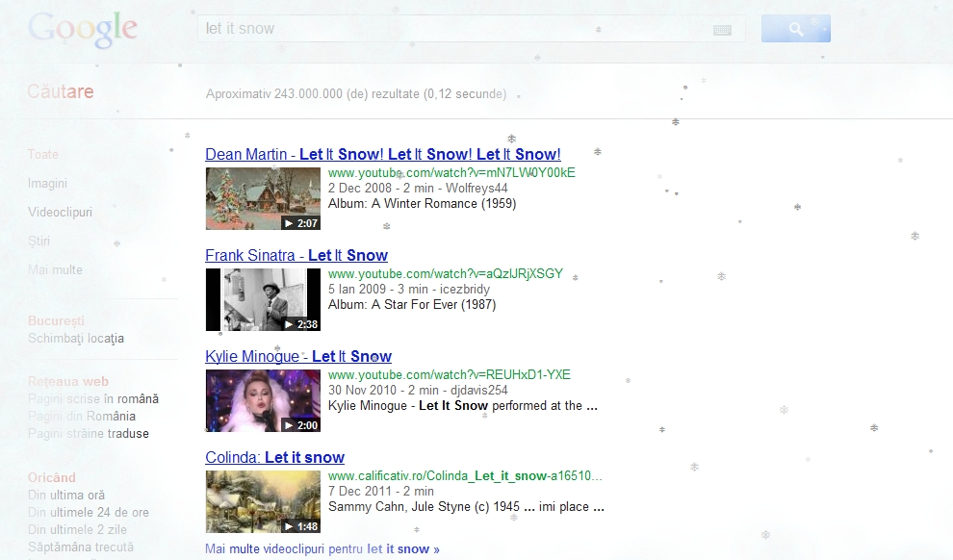Click the Schimbați locația link

[76, 339]
